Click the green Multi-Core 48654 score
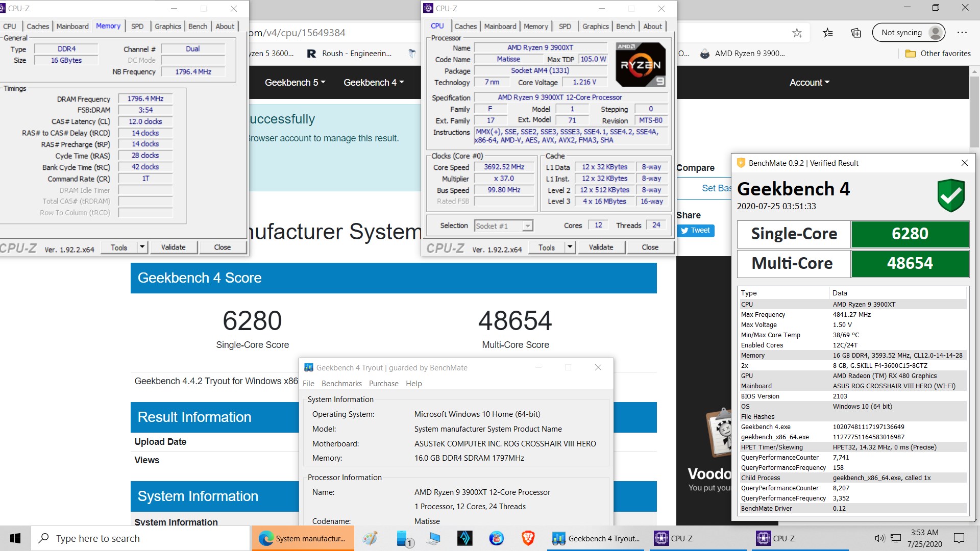Viewport: 980px width, 551px height. 910,263
